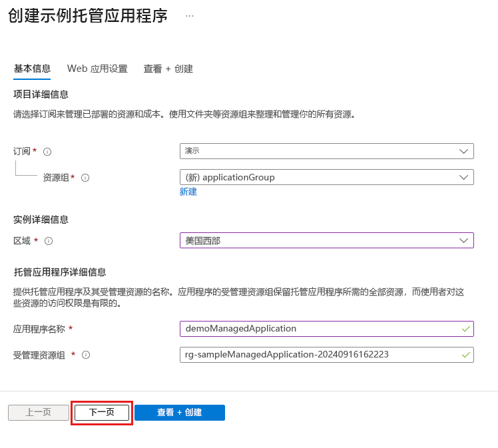
Task: Click the 下一页 button
Action: pyautogui.click(x=102, y=413)
